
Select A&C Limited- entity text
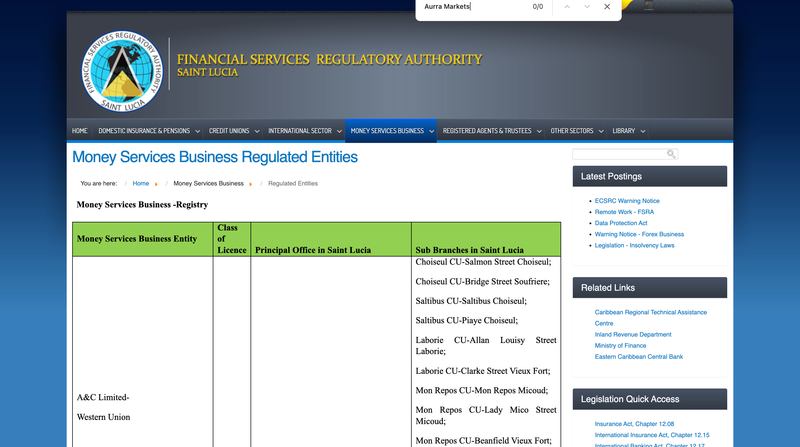[x=103, y=398]
